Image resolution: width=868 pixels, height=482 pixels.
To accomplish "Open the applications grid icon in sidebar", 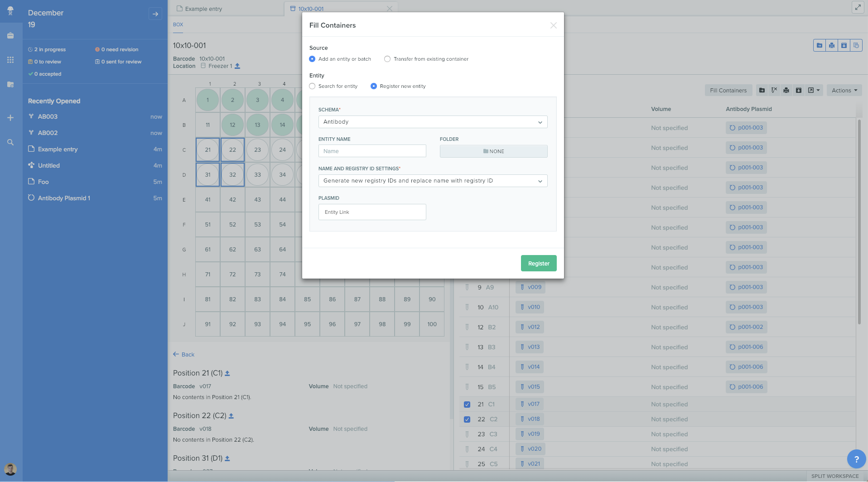I will pos(10,60).
